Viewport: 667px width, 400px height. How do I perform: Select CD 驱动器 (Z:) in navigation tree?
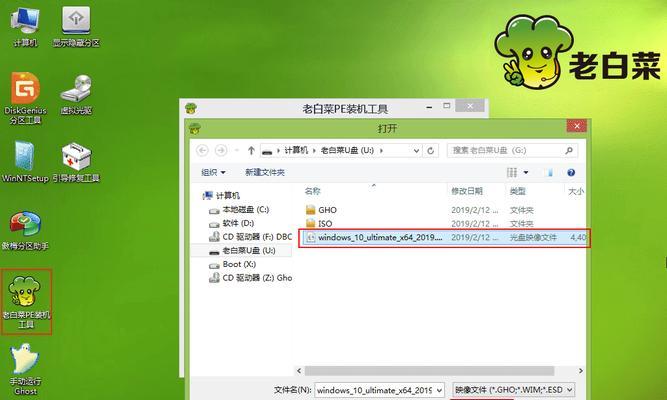point(250,277)
